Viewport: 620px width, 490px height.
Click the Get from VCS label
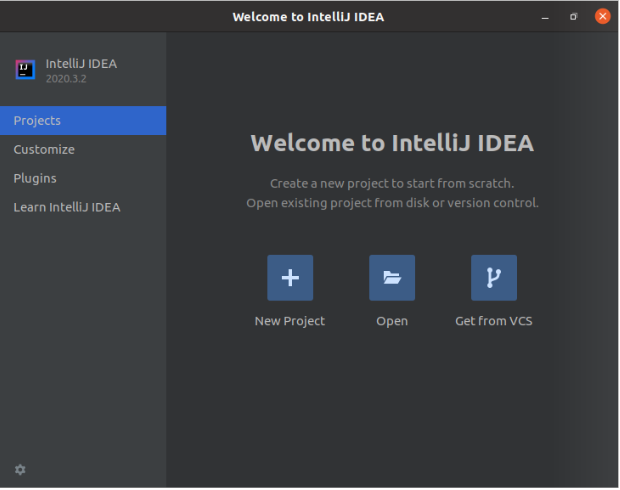pos(494,321)
